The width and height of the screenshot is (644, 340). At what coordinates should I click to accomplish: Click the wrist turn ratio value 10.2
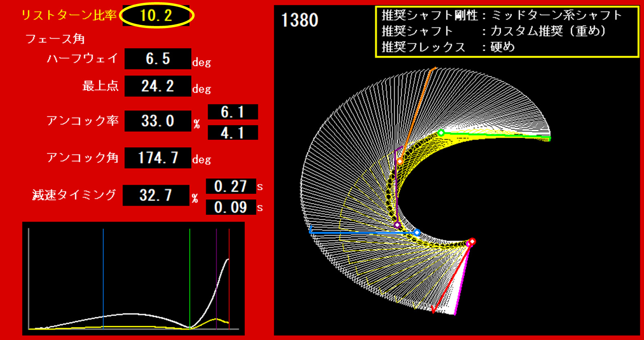(156, 16)
